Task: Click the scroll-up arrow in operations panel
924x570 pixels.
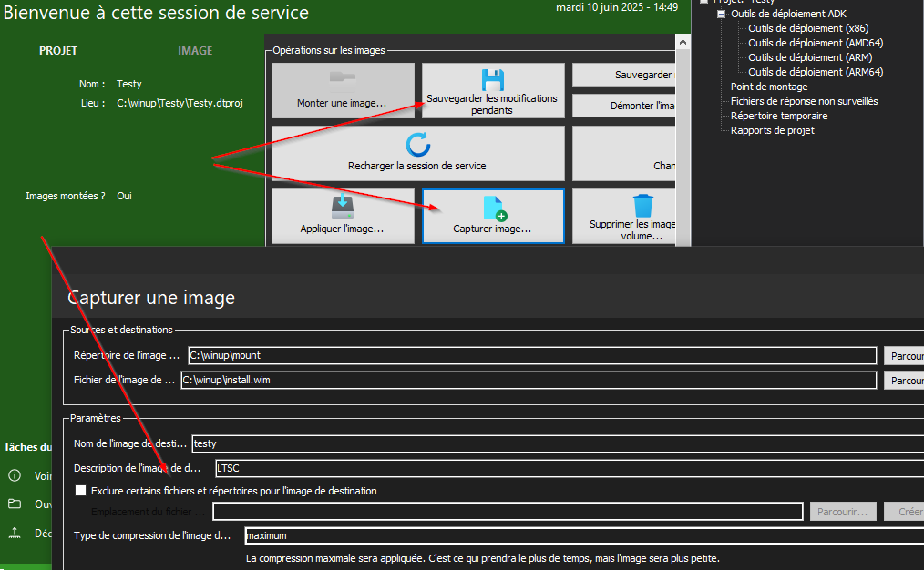Action: [x=683, y=42]
